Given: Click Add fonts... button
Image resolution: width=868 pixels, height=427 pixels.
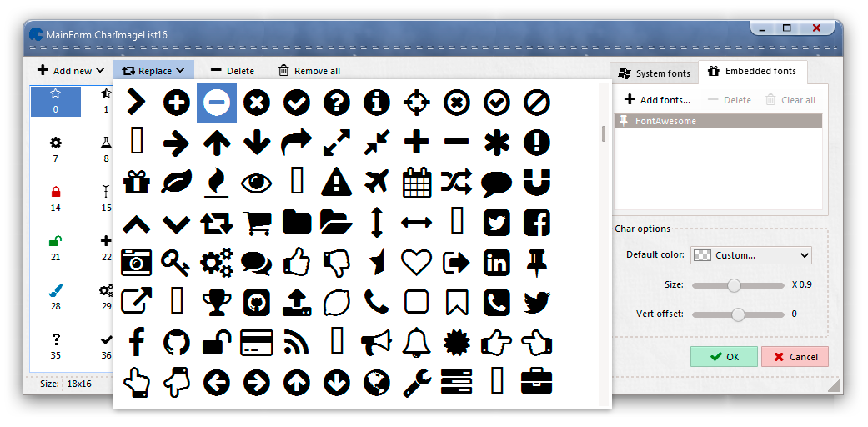Looking at the screenshot, I should (657, 100).
